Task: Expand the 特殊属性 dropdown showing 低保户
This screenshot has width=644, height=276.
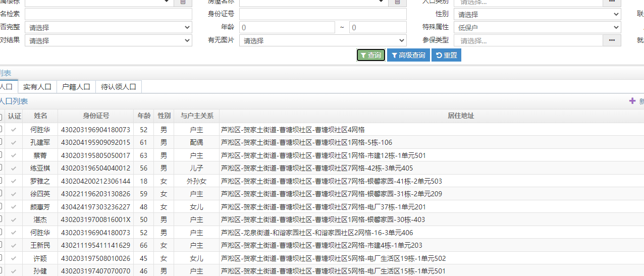Action: point(536,27)
